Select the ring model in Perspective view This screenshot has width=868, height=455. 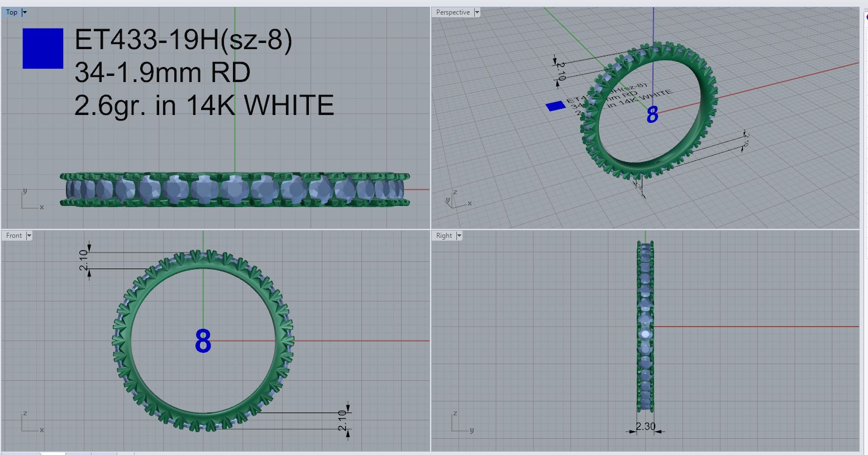tap(648, 112)
